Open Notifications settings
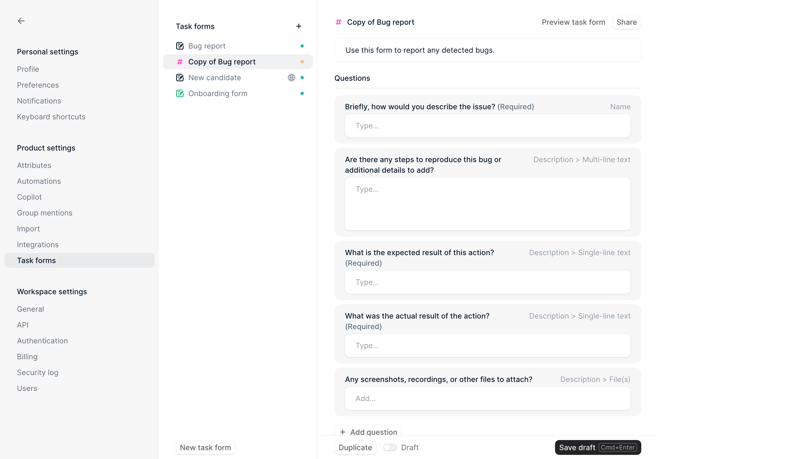Image resolution: width=800 pixels, height=459 pixels. [x=39, y=100]
